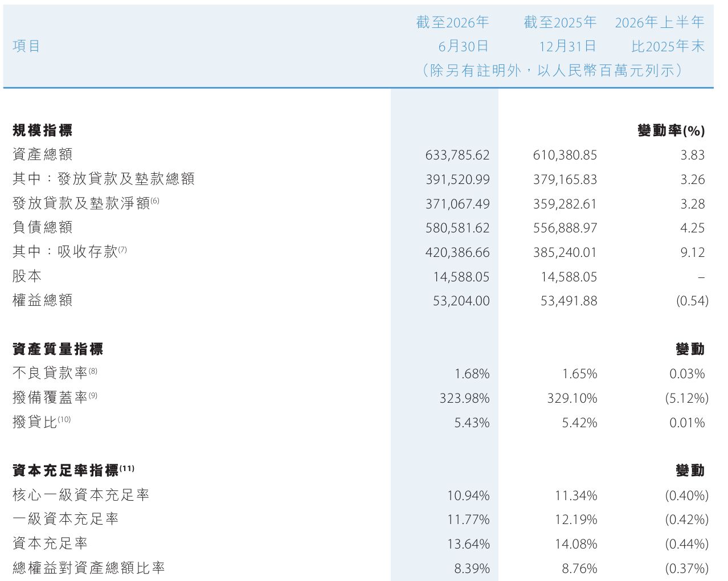728x581 pixels.
Task: Click the value 5.43%
Action: coord(472,423)
